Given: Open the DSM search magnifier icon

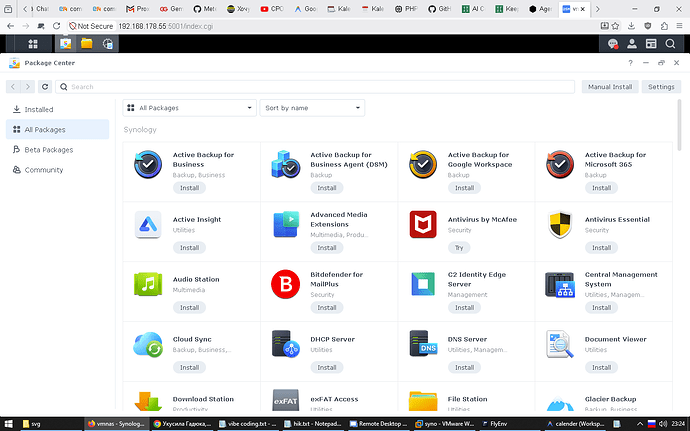Looking at the screenshot, I should 670,44.
